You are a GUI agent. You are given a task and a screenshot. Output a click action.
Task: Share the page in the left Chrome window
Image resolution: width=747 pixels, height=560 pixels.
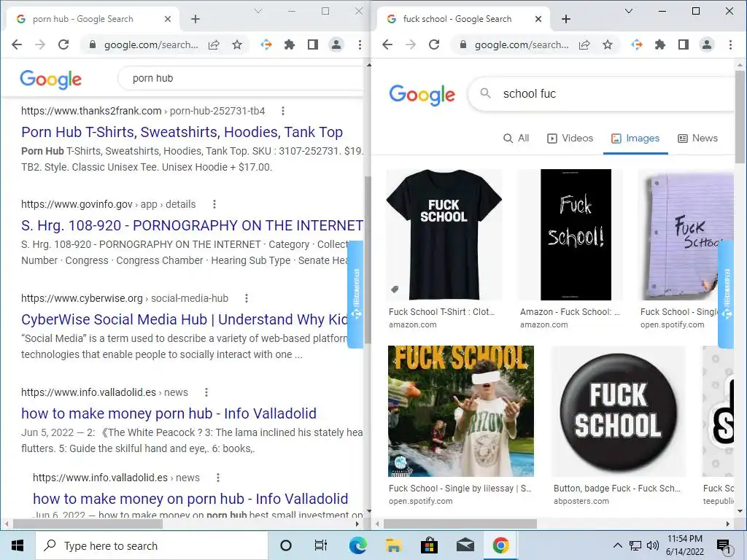214,44
